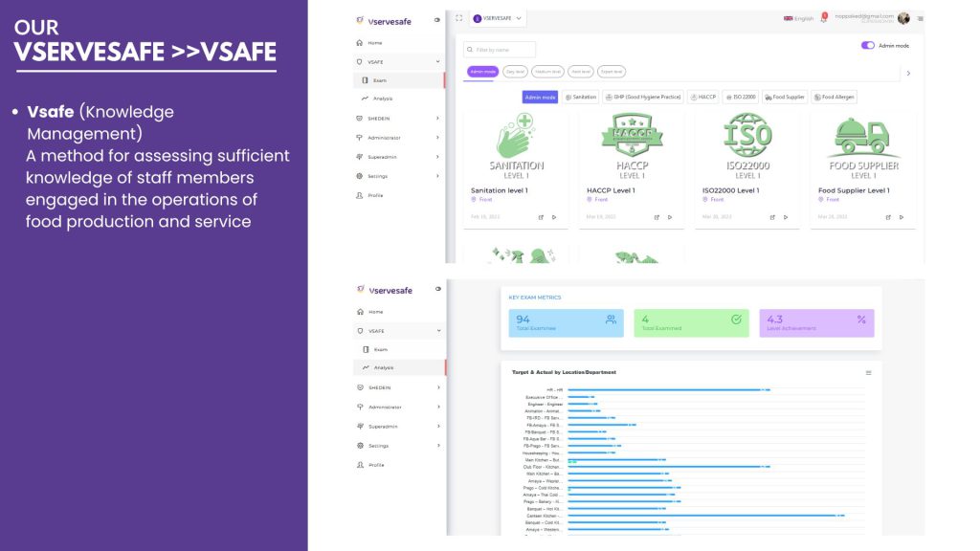Click the Home icon in lower screenshot sidebar
Image resolution: width=980 pixels, height=551 pixels.
[360, 311]
